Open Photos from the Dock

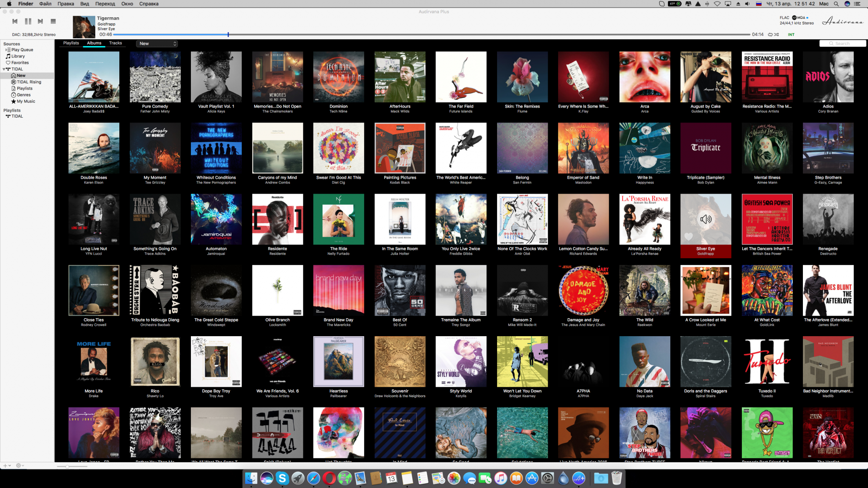tap(454, 478)
